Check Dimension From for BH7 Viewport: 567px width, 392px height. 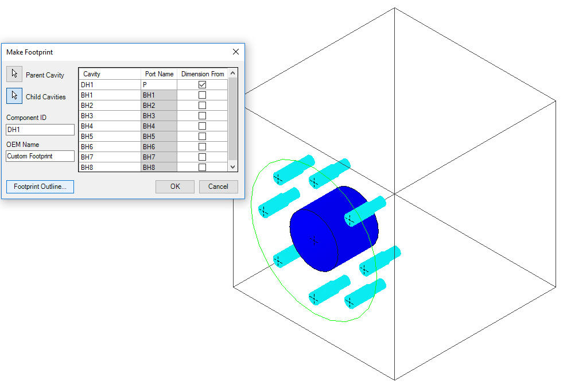202,157
